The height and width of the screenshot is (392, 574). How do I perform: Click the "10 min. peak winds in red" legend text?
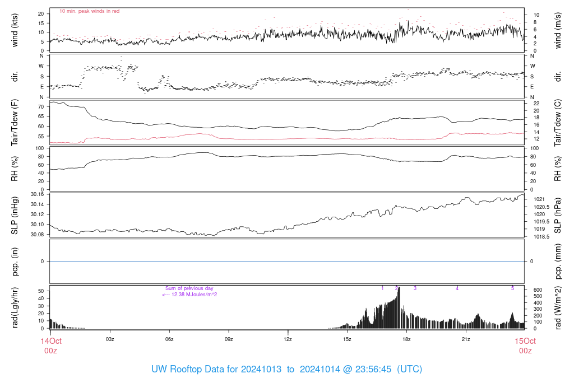click(x=90, y=11)
